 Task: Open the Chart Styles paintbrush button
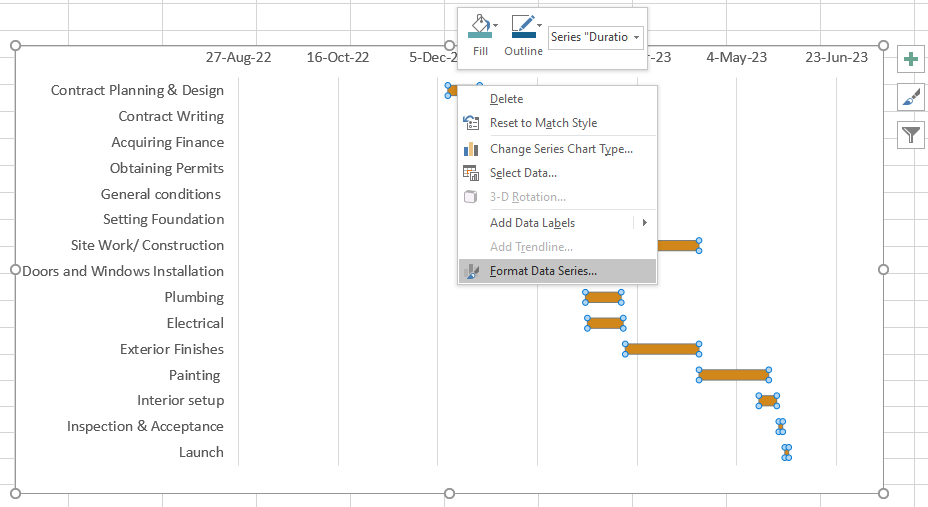click(911, 98)
